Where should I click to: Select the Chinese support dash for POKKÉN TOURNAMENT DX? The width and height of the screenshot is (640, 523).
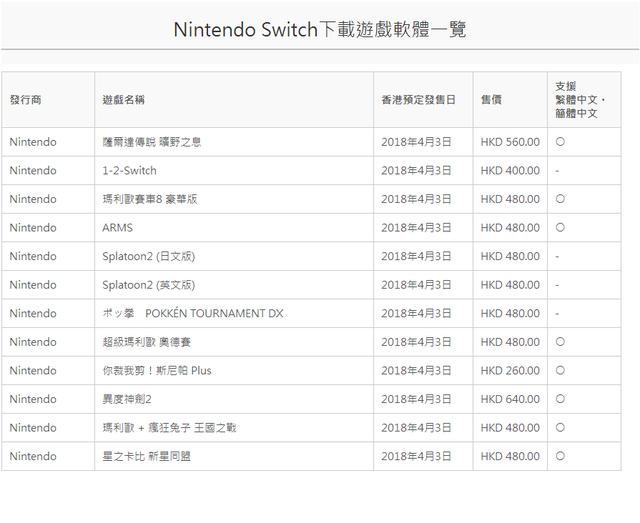click(x=557, y=314)
